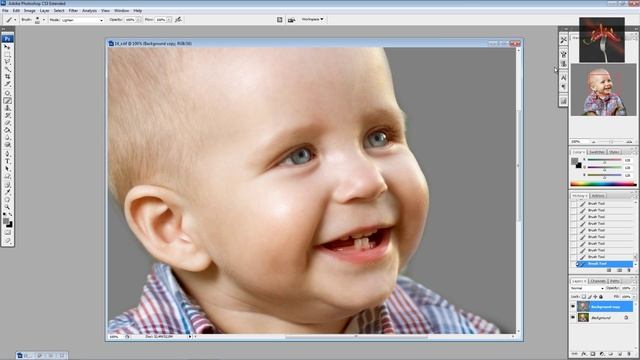640x360 pixels.
Task: Select the Eraser tool
Action: (7, 122)
